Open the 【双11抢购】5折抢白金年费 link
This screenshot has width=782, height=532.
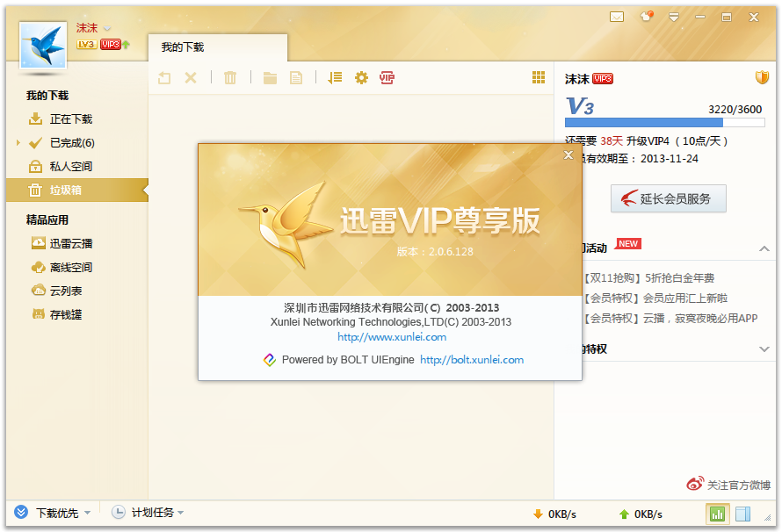(x=649, y=278)
